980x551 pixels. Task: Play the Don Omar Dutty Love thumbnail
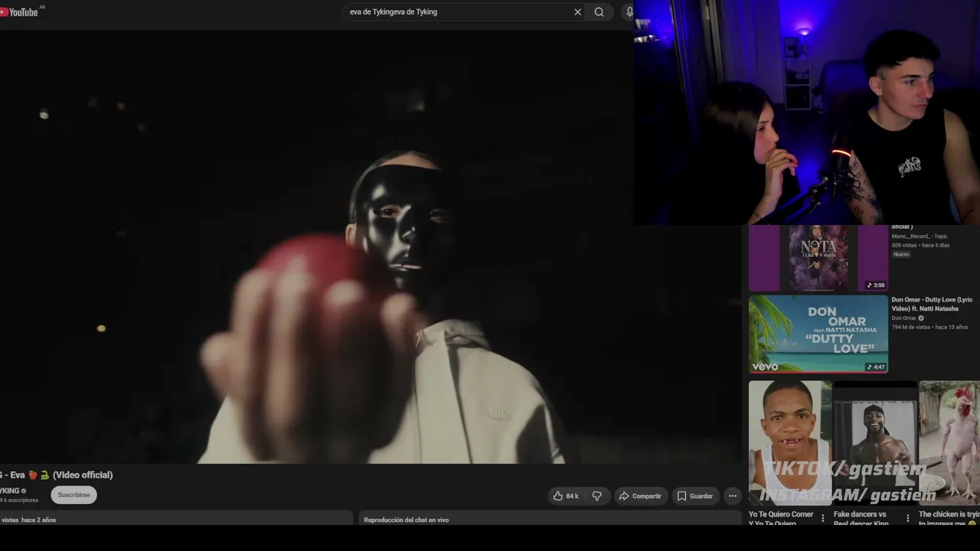(818, 334)
